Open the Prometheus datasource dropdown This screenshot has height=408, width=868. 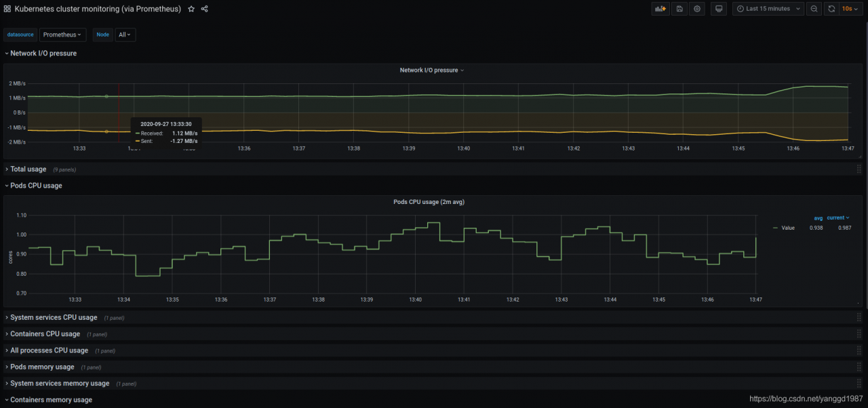pos(62,35)
